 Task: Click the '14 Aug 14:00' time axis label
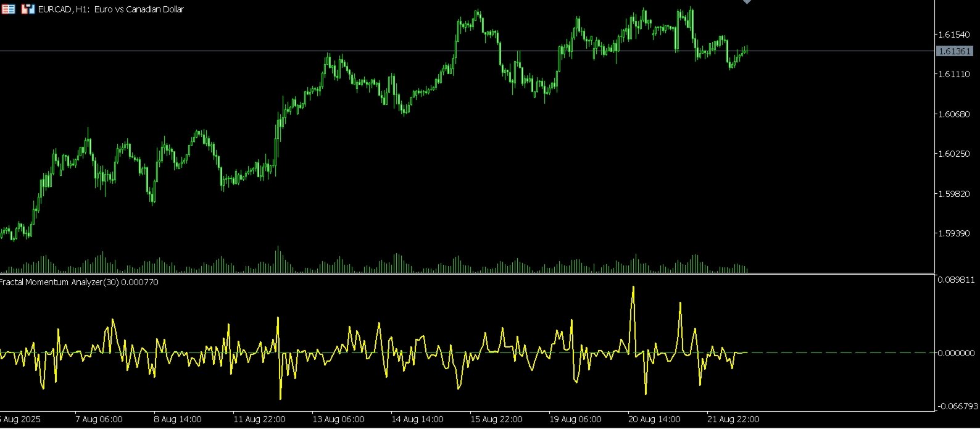point(417,419)
